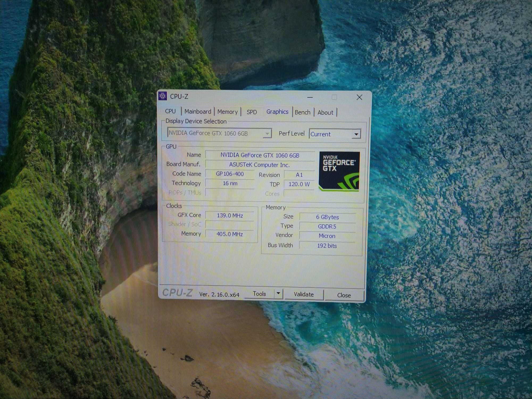The image size is (532, 399).
Task: Click the GP106-400 code name value
Action: pos(230,174)
